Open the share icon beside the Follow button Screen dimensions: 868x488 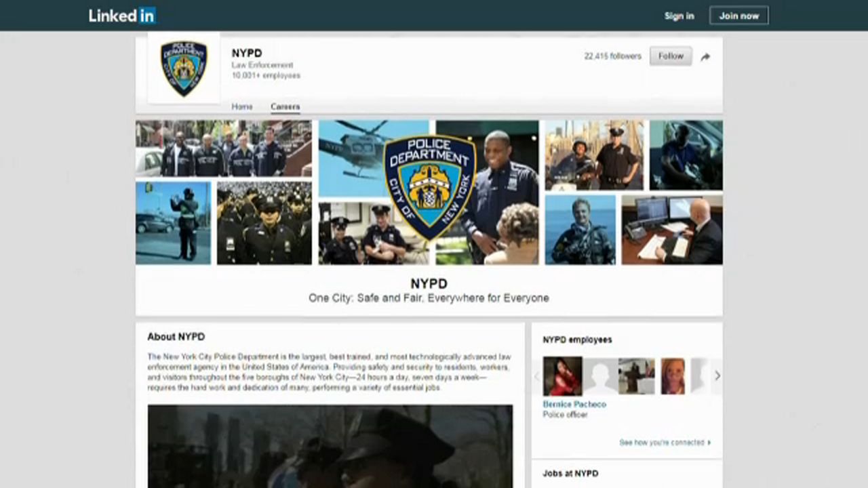[705, 56]
